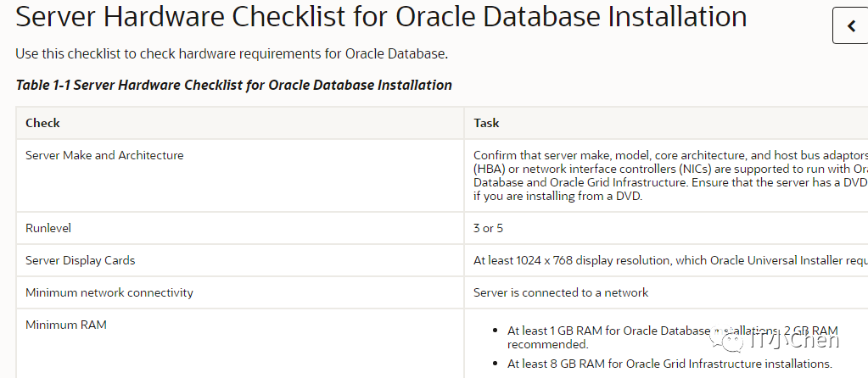868x378 pixels.
Task: Select the Minimum network connectivity label
Action: point(109,292)
